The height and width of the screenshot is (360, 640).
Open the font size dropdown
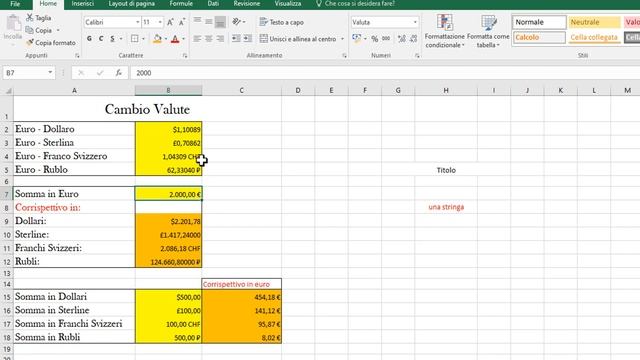[160, 22]
